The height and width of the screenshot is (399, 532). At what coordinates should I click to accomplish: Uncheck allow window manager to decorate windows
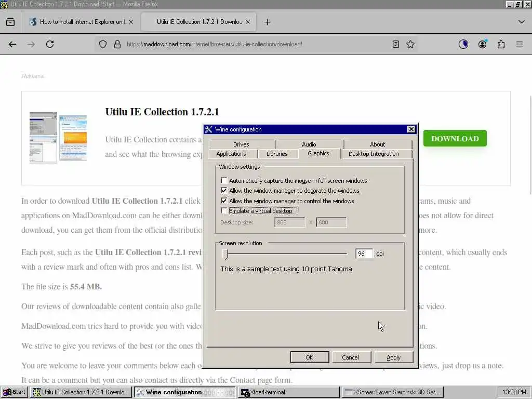(224, 191)
